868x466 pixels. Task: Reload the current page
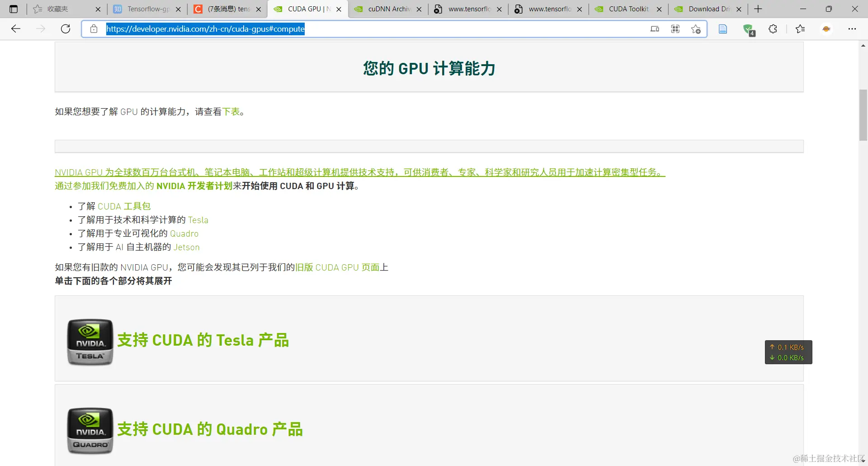tap(66, 29)
